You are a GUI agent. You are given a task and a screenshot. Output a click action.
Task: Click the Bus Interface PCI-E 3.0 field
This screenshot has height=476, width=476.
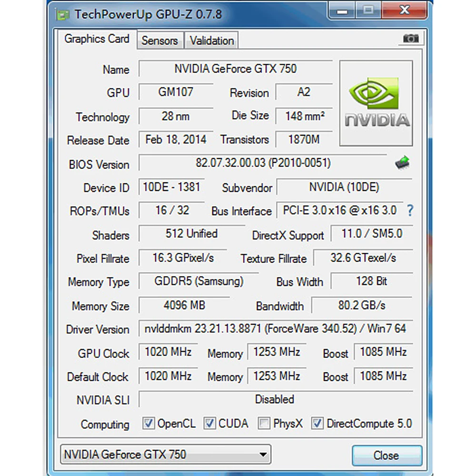click(x=340, y=210)
